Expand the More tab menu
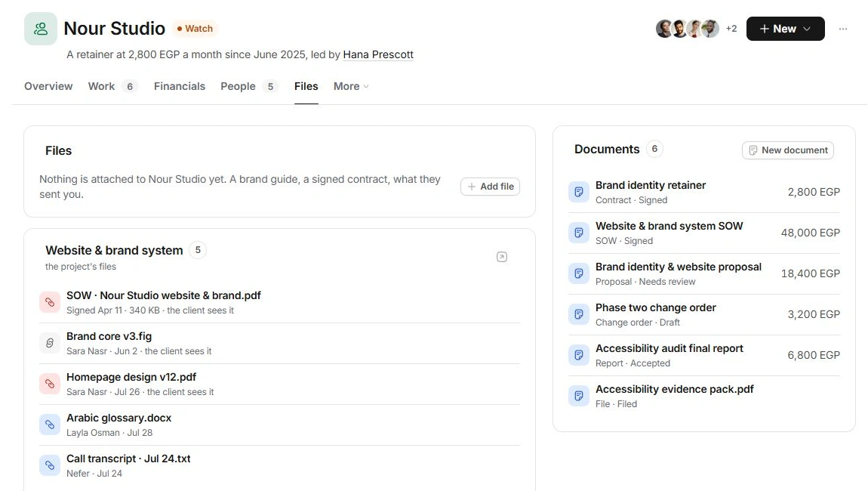868x491 pixels. pyautogui.click(x=351, y=86)
